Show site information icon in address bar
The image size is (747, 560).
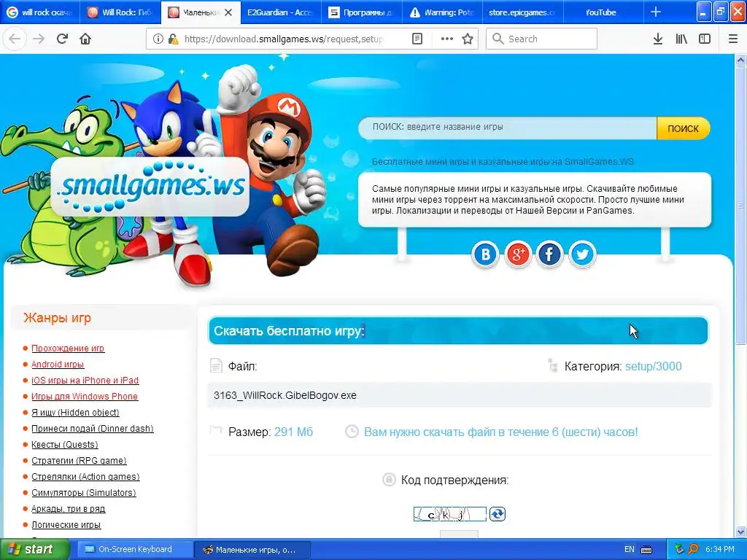point(158,39)
